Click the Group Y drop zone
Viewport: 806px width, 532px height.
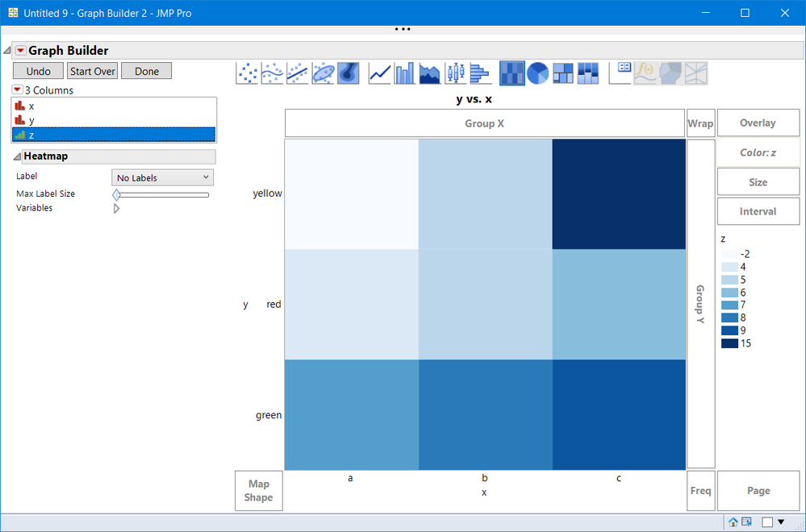tap(700, 304)
